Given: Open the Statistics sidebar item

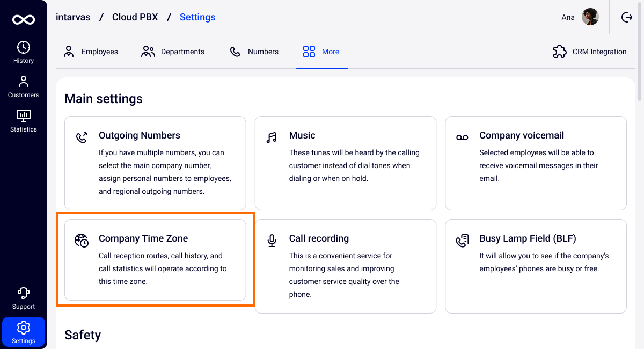Looking at the screenshot, I should coord(24,121).
